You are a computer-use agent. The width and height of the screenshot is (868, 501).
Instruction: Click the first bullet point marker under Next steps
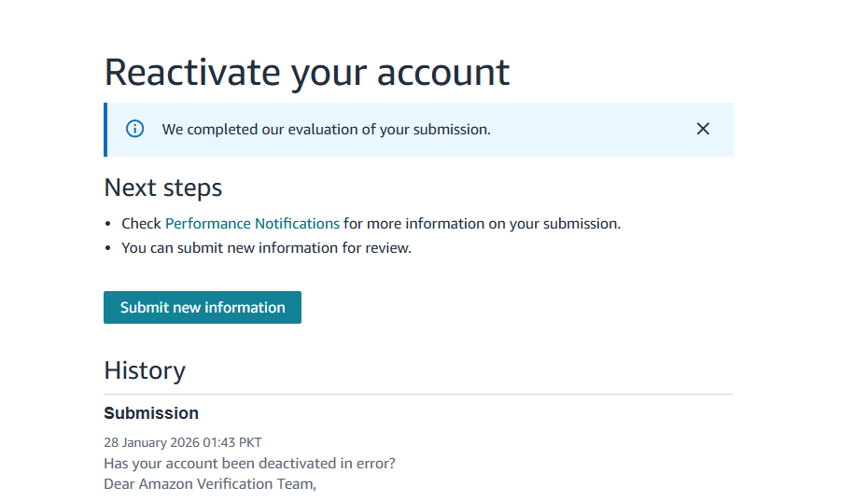[x=109, y=225]
